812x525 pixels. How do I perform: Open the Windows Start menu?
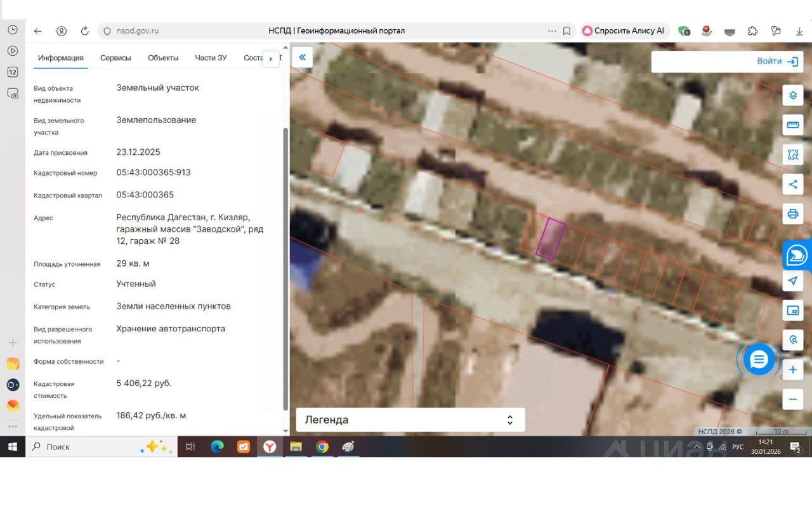[x=13, y=447]
